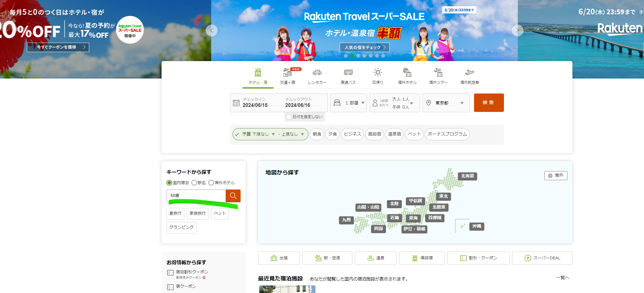This screenshot has height=293, width=644.
Task: Select 伊豆・箱根 region on the map
Action: 414,229
